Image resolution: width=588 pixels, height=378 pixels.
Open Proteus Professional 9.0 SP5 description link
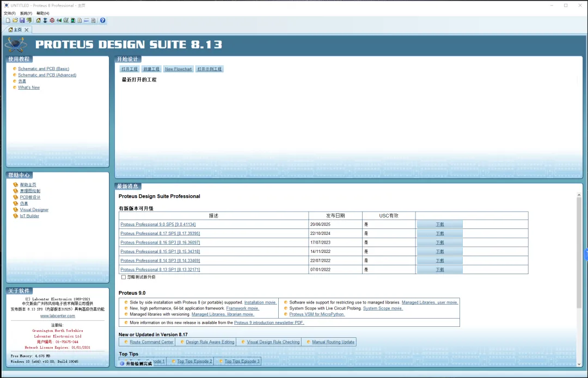[158, 225]
